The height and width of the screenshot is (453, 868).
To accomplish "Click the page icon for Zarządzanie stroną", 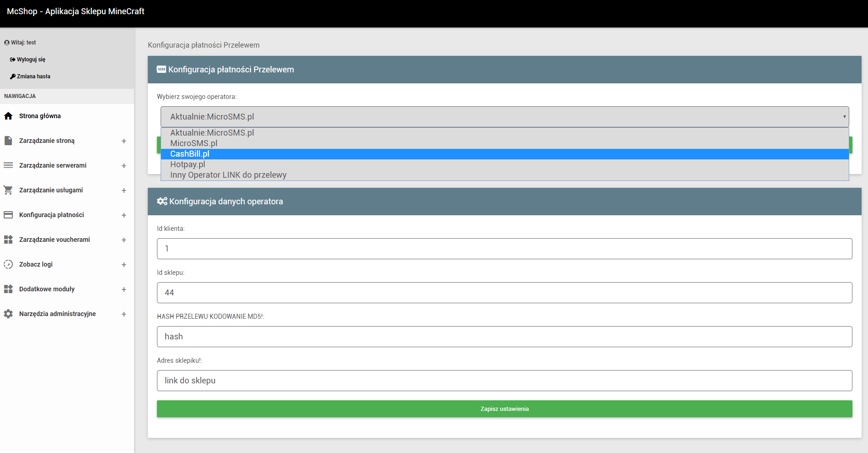I will [x=8, y=141].
